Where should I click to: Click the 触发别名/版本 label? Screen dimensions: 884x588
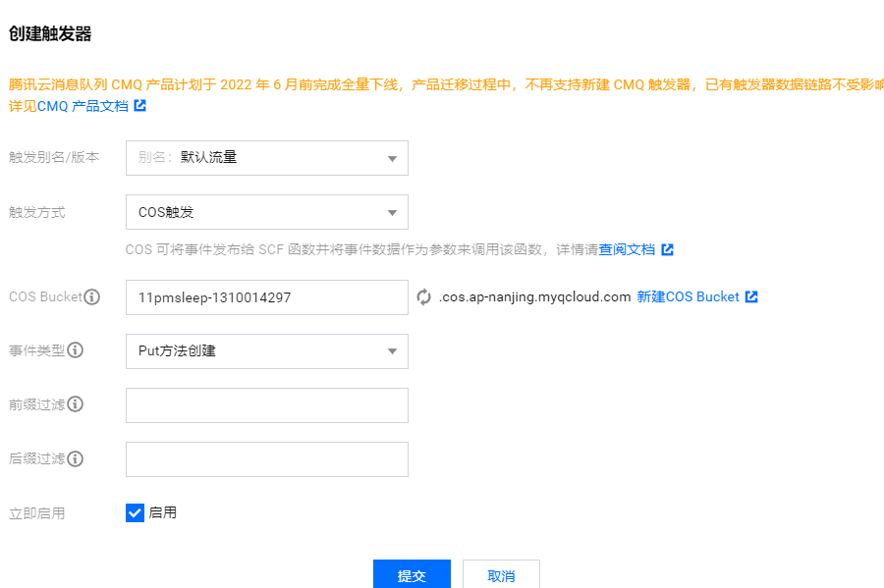pos(54,157)
